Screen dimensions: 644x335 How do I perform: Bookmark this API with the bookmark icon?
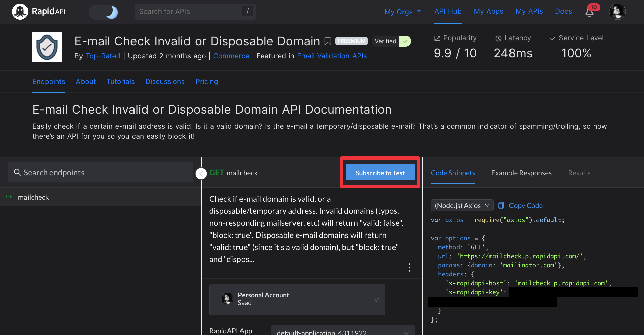point(328,41)
